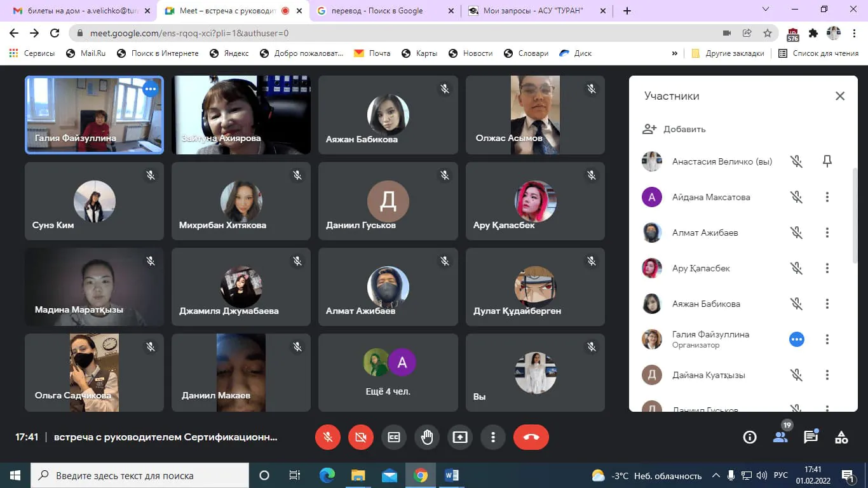Pin Анастасия Величко in participants list
Viewport: 868px width, 488px height.
[x=827, y=161]
